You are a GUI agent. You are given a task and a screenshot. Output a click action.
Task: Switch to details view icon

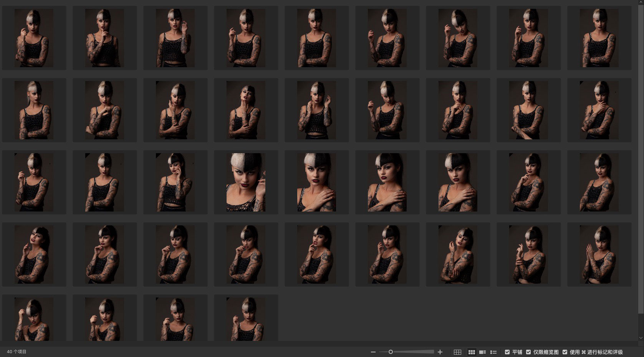click(483, 352)
